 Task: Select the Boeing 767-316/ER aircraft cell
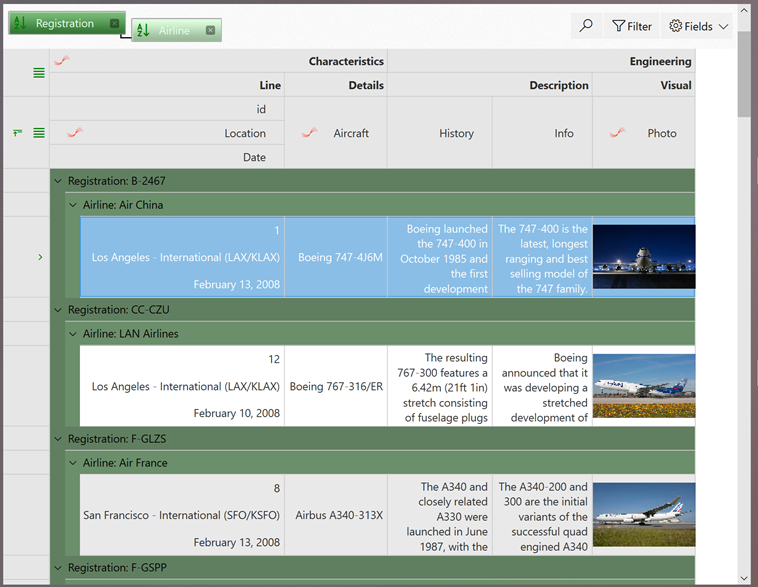tap(336, 386)
